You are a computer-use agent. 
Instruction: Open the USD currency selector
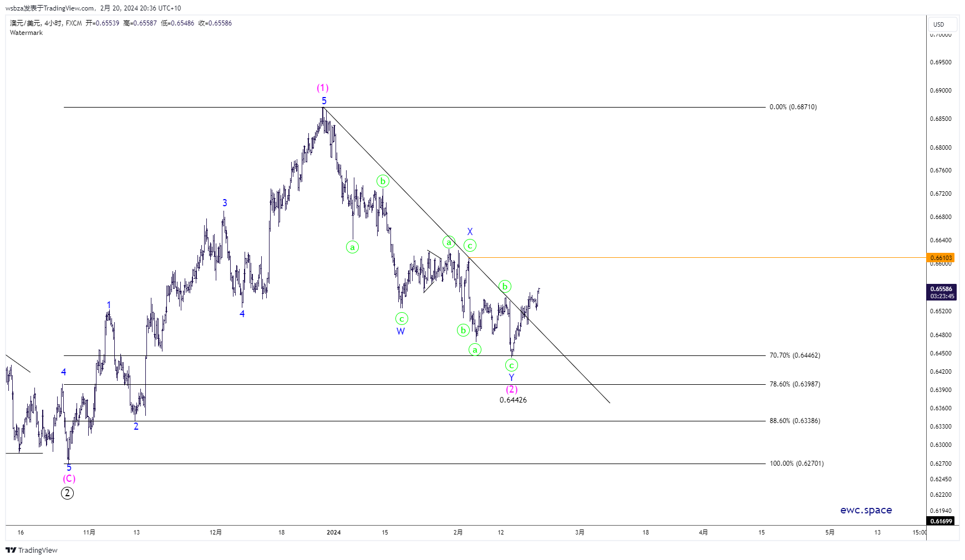[x=942, y=24]
